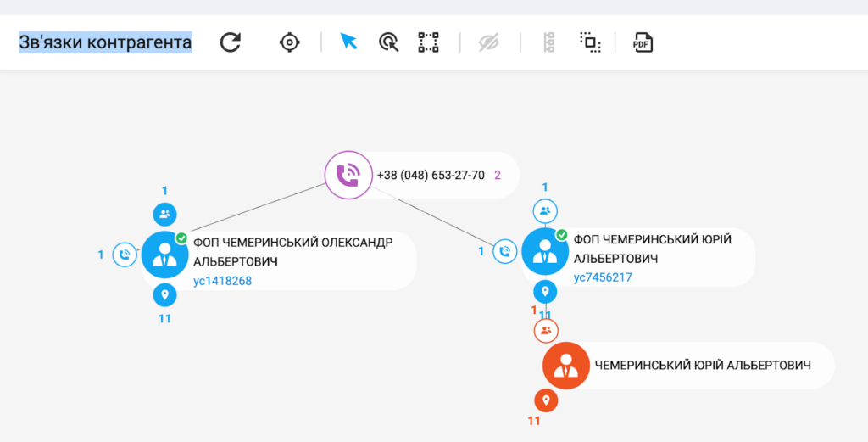Expand people connections above ФОП Юрій node

[545, 211]
